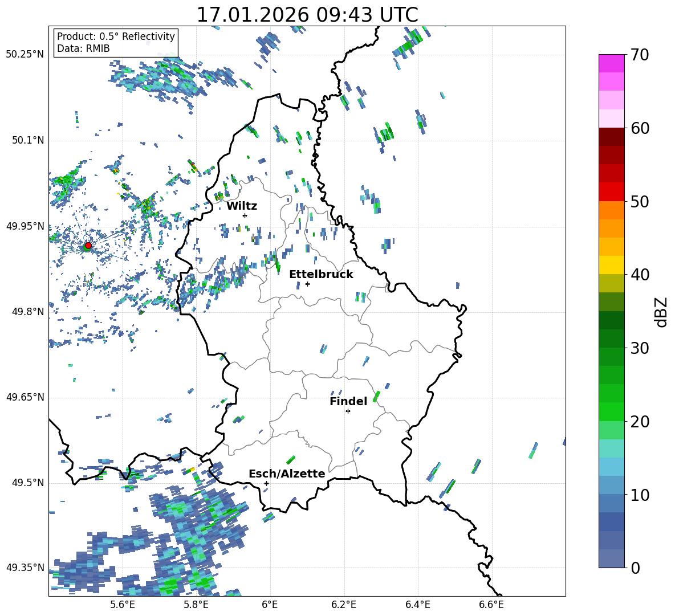Click the Data: RMIB text

pos(83,48)
